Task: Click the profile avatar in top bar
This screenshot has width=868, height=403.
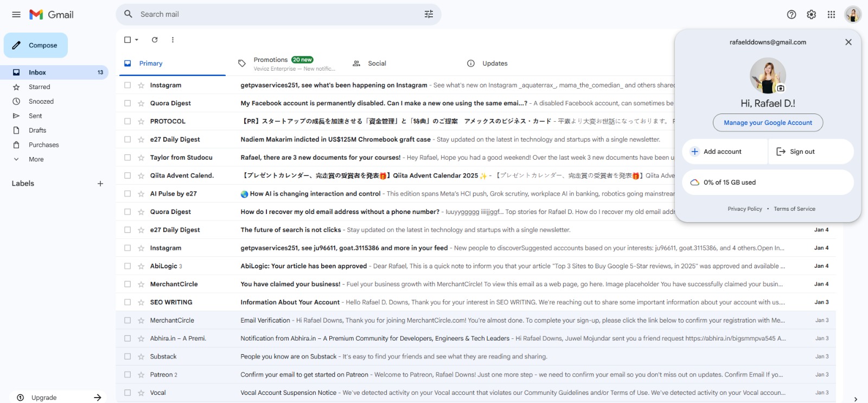Action: (853, 15)
